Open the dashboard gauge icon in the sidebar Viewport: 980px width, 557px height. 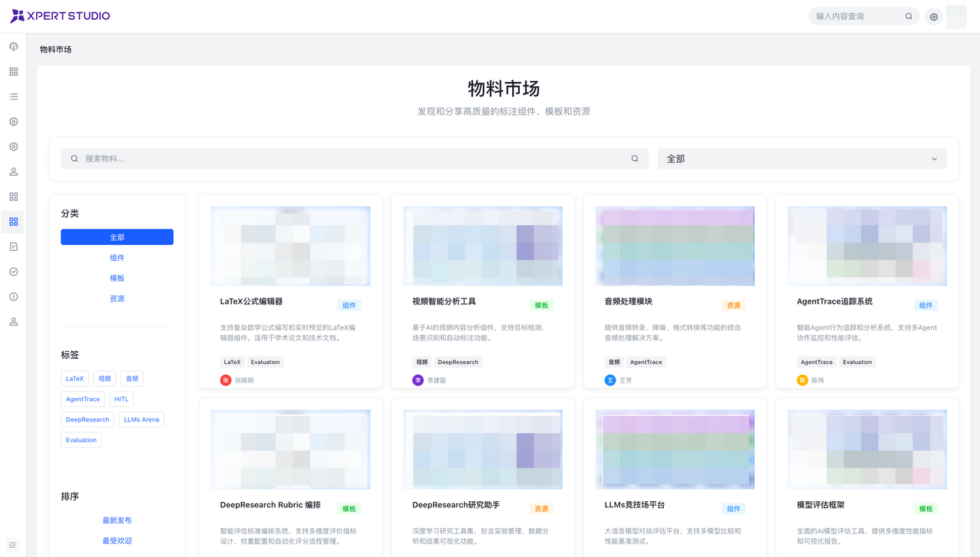13,47
